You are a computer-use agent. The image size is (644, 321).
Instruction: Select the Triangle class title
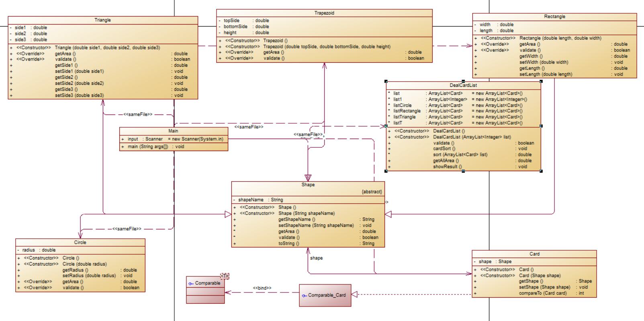tap(103, 20)
